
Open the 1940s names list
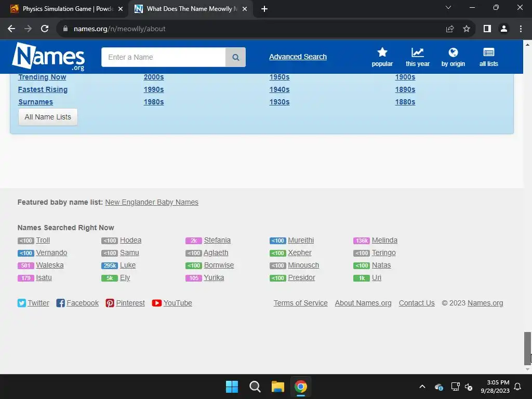(280, 89)
